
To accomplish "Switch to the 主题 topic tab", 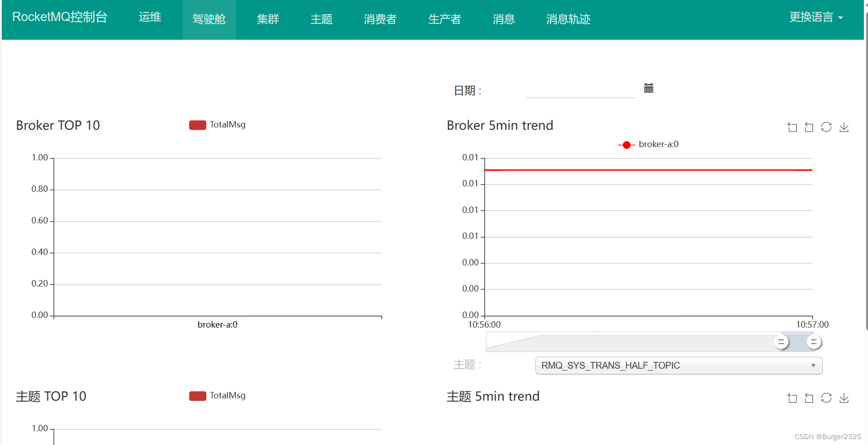I will click(x=321, y=19).
